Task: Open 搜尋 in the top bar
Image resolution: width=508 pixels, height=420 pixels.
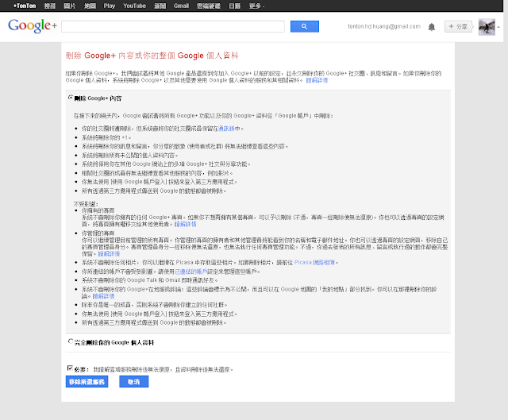Action: pyautogui.click(x=49, y=6)
